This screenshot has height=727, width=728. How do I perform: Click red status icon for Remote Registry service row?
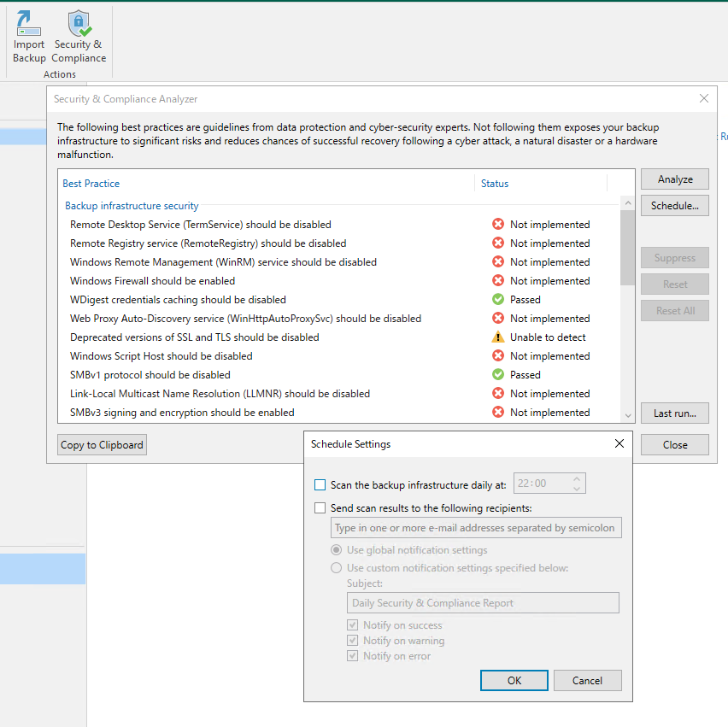(x=497, y=243)
